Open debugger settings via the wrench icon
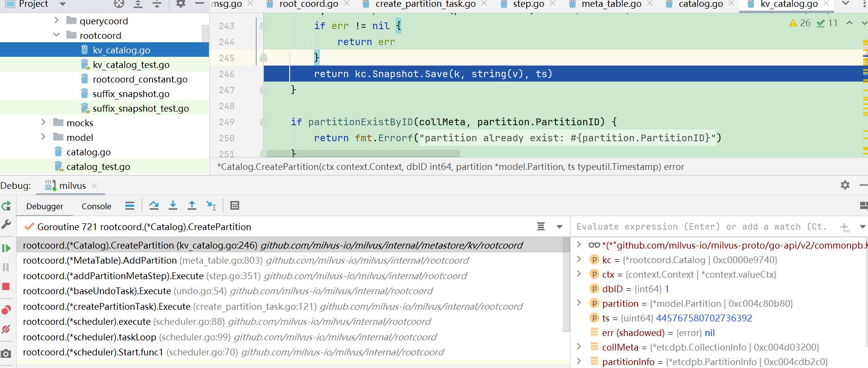The width and height of the screenshot is (868, 368). 6,224
